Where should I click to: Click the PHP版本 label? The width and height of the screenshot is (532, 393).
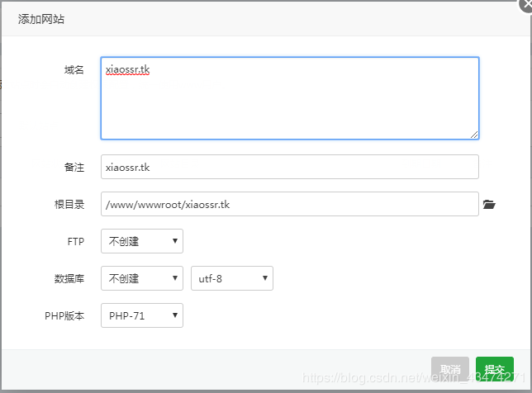pyautogui.click(x=64, y=316)
